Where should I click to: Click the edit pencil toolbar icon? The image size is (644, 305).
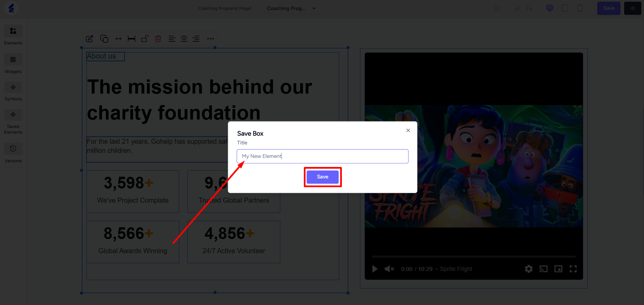coord(90,39)
